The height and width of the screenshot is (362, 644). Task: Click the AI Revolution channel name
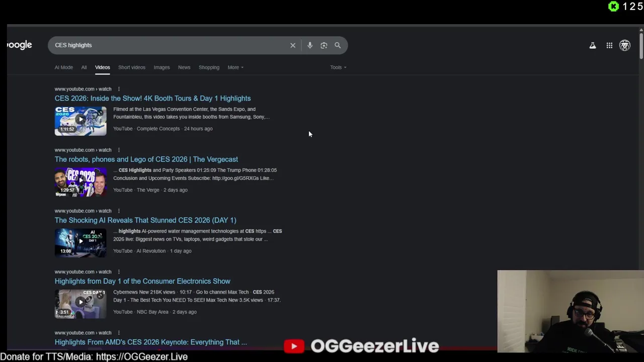[x=151, y=251]
